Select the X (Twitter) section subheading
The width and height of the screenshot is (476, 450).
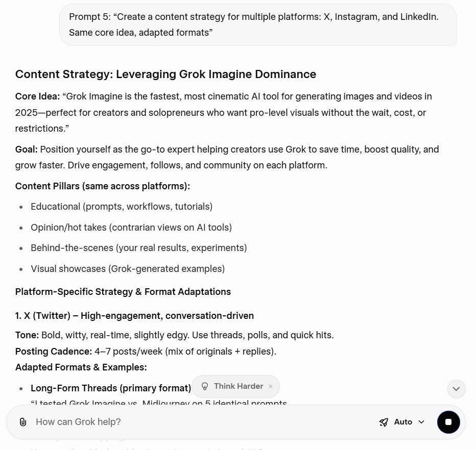(x=134, y=315)
